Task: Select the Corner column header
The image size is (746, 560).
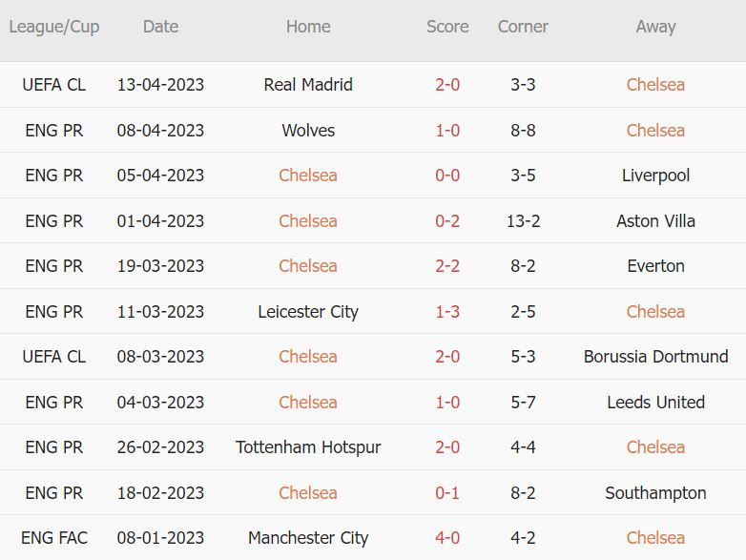Action: (523, 27)
